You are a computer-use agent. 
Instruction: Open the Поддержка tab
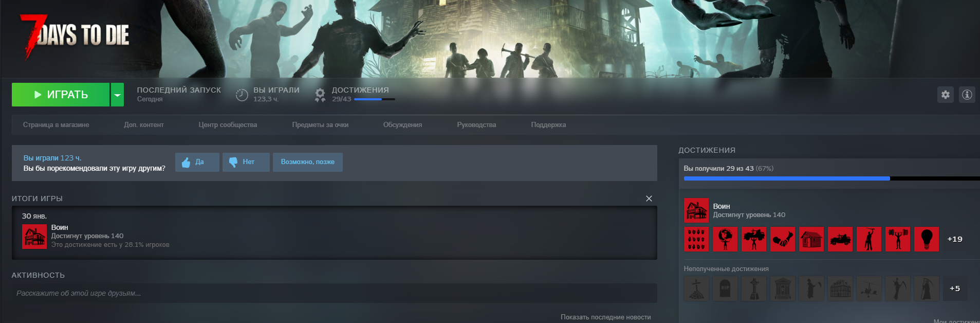(548, 125)
